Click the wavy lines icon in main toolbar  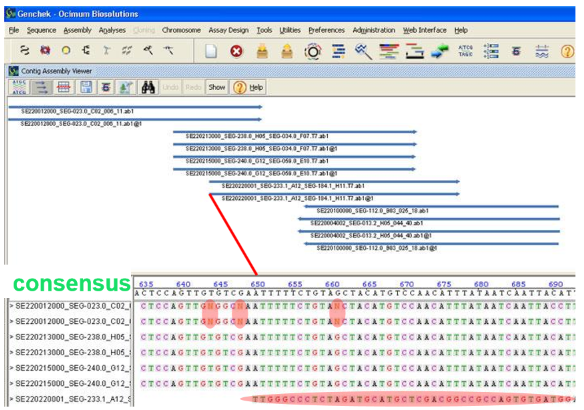coord(542,51)
